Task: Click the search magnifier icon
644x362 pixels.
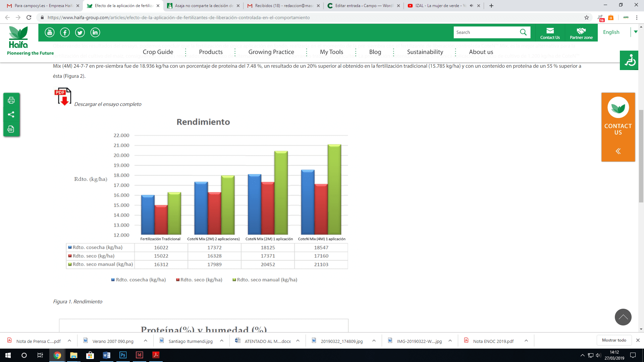Action: pyautogui.click(x=523, y=32)
